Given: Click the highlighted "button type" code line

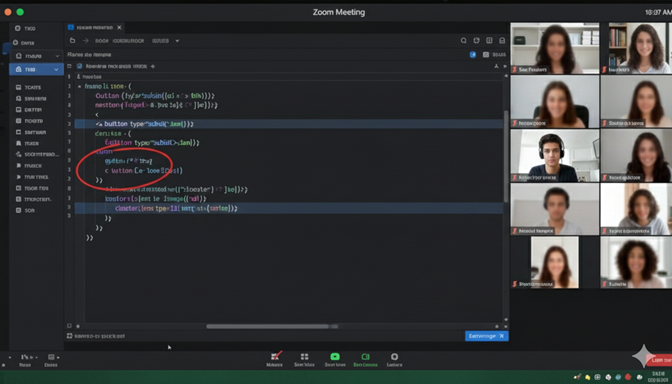Looking at the screenshot, I should [x=288, y=124].
